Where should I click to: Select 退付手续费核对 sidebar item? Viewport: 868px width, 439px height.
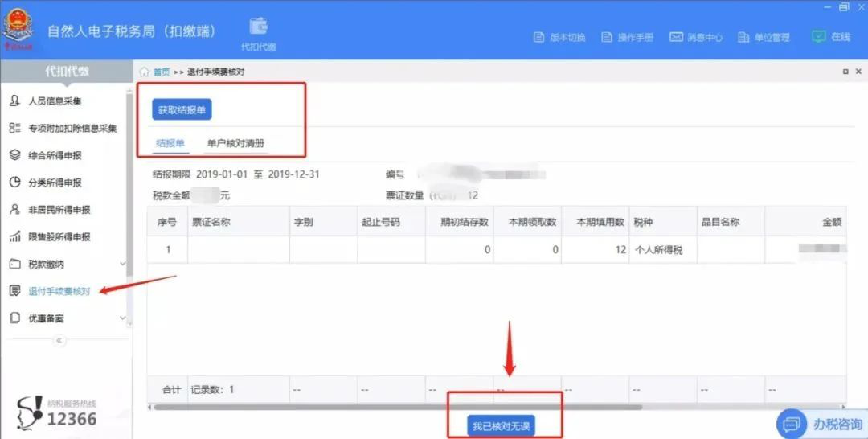[x=59, y=291]
